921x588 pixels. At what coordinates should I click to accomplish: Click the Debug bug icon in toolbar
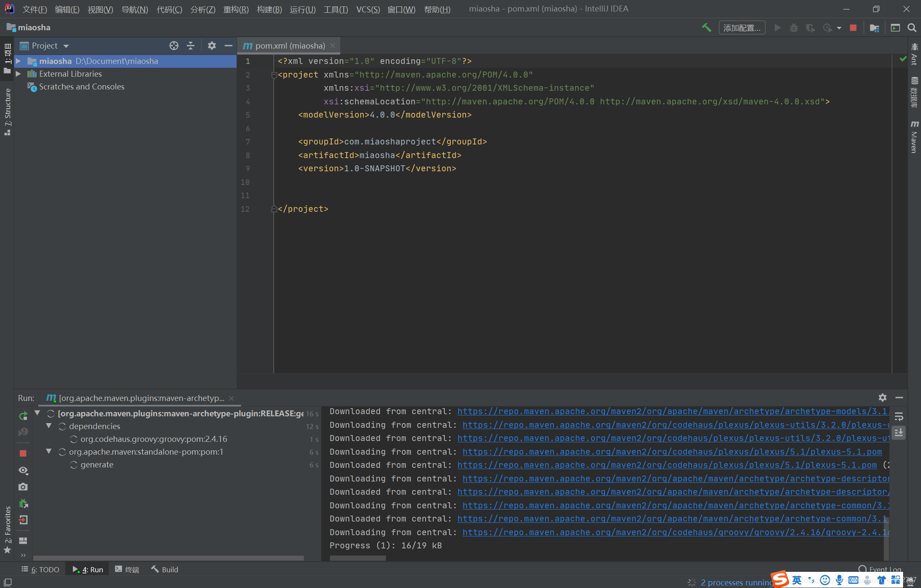[x=794, y=28]
